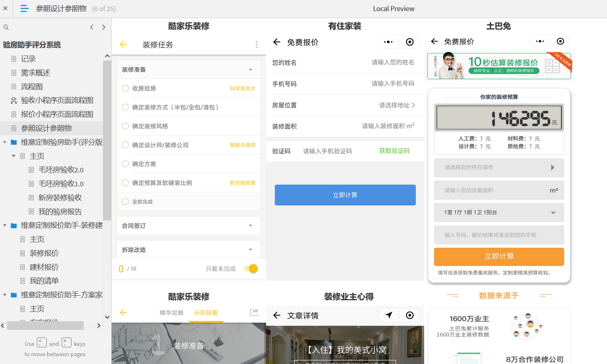Select 确定装修风格 radio button
The image size is (607, 364).
(125, 126)
